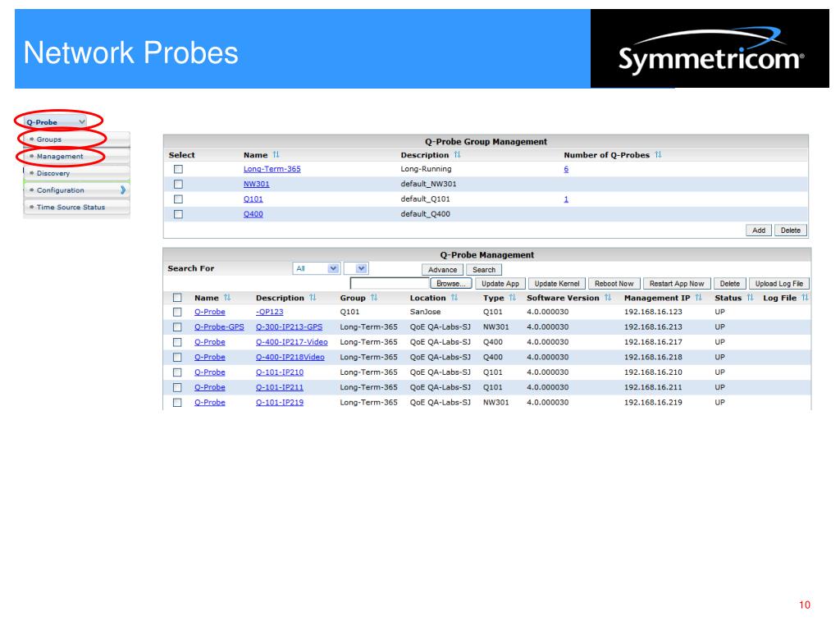Screen dimensions: 840x630
Task: Open the second Search For dropdown
Action: (356, 268)
